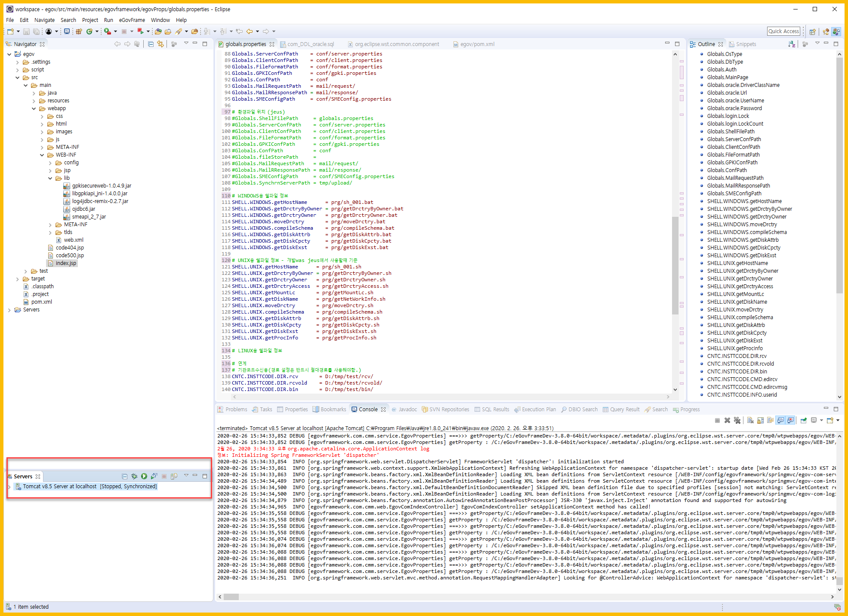
Task: Select Globals.DbType in the Outline
Action: click(725, 62)
